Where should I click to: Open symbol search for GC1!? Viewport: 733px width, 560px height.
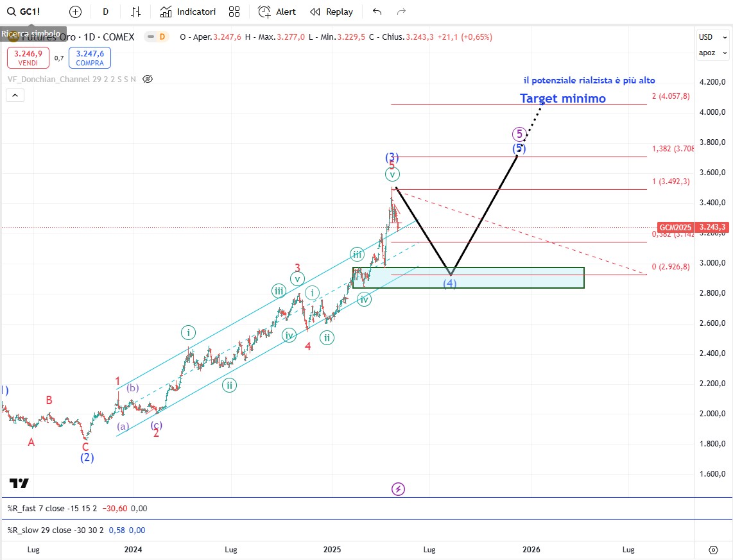[24, 12]
